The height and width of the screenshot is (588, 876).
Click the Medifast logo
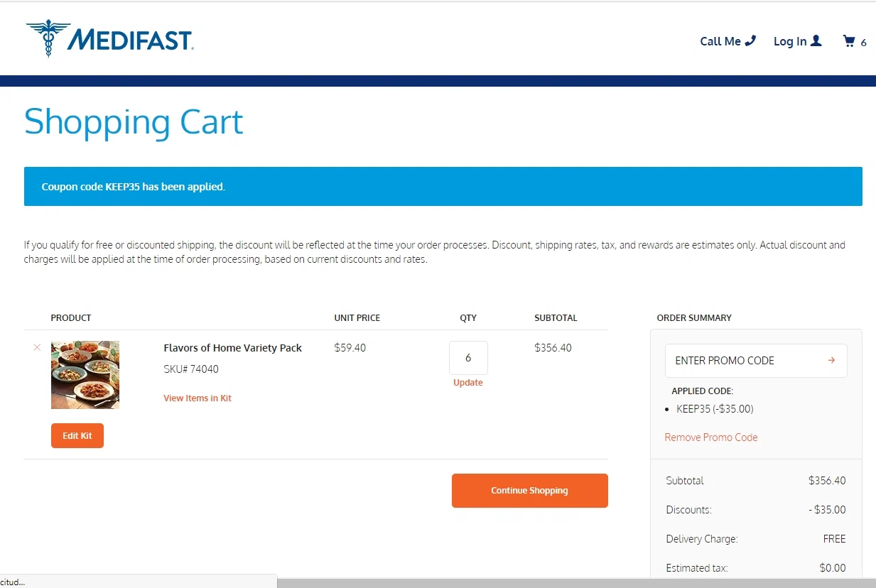[109, 39]
